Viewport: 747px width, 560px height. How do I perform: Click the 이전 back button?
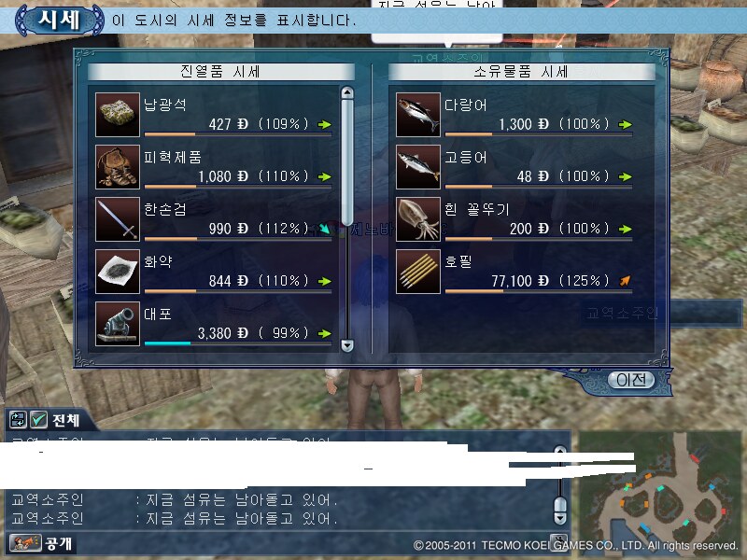click(x=631, y=380)
